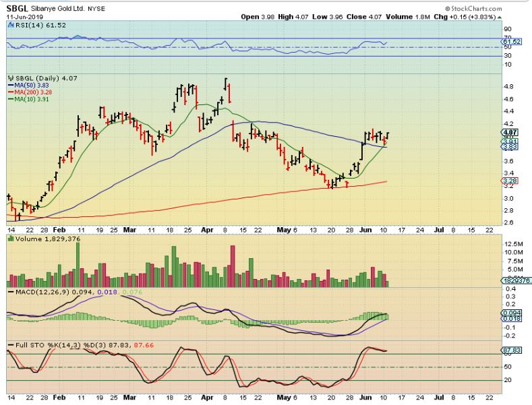
Task: Click the blue MA(50) legend dash
Action: tap(11, 86)
